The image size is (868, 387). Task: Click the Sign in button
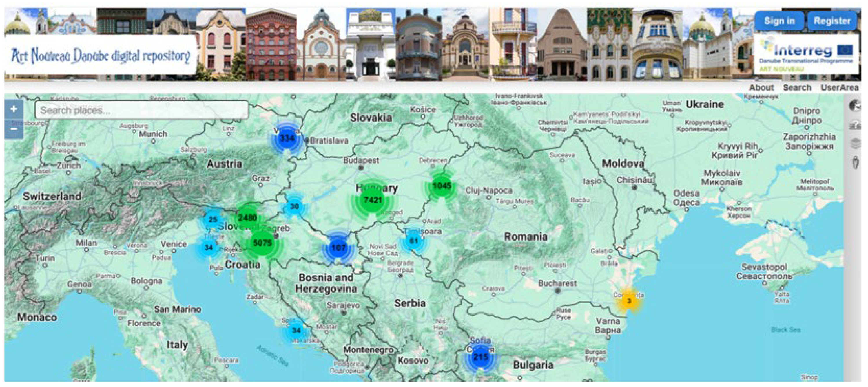click(x=779, y=21)
